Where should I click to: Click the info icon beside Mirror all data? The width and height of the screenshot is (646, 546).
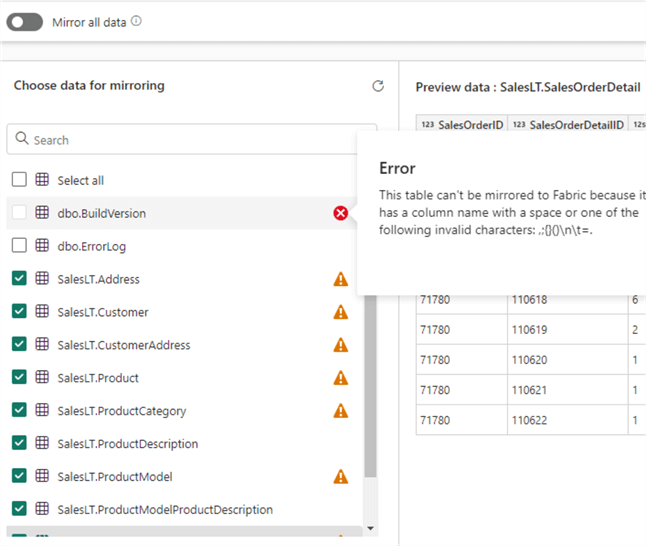coord(136,21)
